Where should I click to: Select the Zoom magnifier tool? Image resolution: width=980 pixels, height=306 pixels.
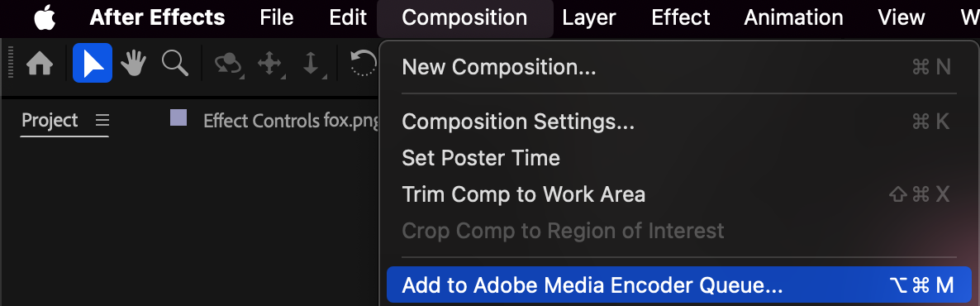point(175,63)
